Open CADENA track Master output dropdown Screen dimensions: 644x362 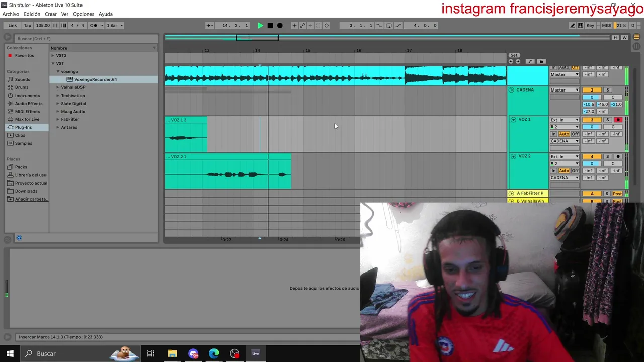565,90
